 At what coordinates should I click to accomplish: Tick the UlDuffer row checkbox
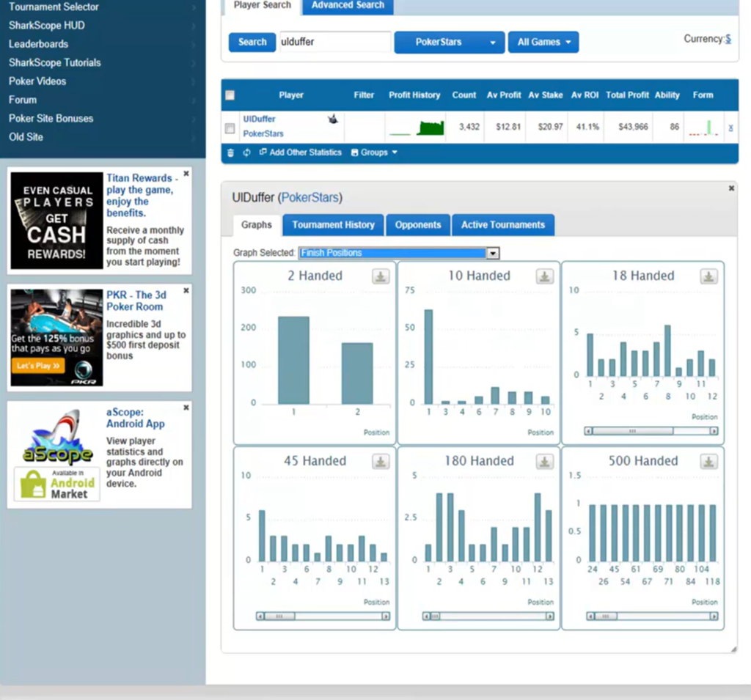tap(230, 128)
